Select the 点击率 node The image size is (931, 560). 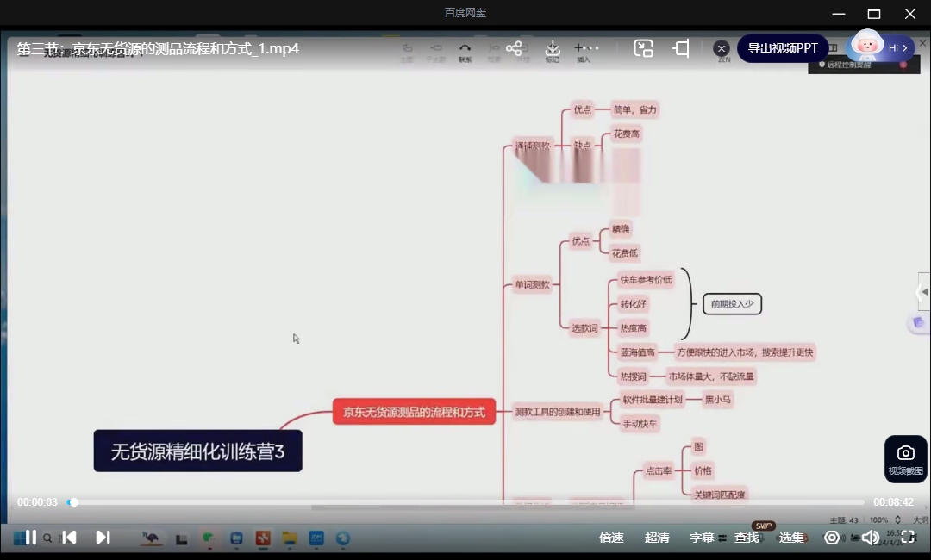tap(659, 471)
